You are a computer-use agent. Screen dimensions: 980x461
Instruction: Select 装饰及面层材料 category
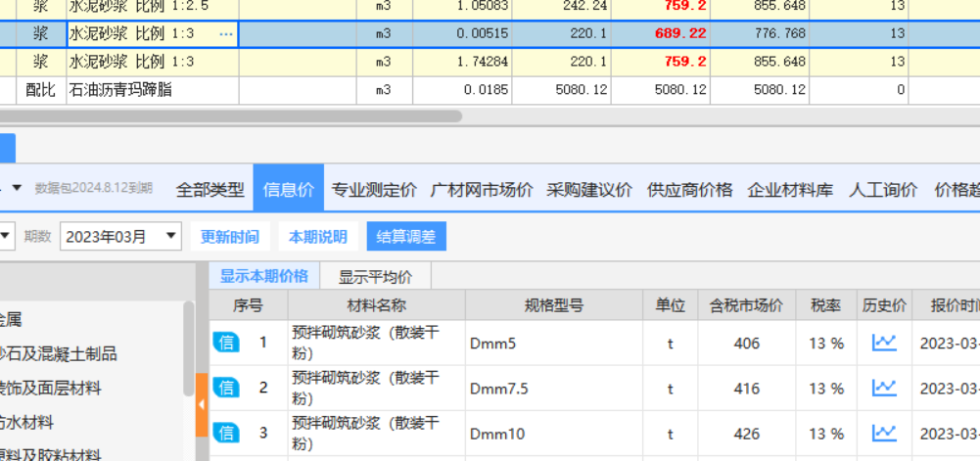point(50,388)
